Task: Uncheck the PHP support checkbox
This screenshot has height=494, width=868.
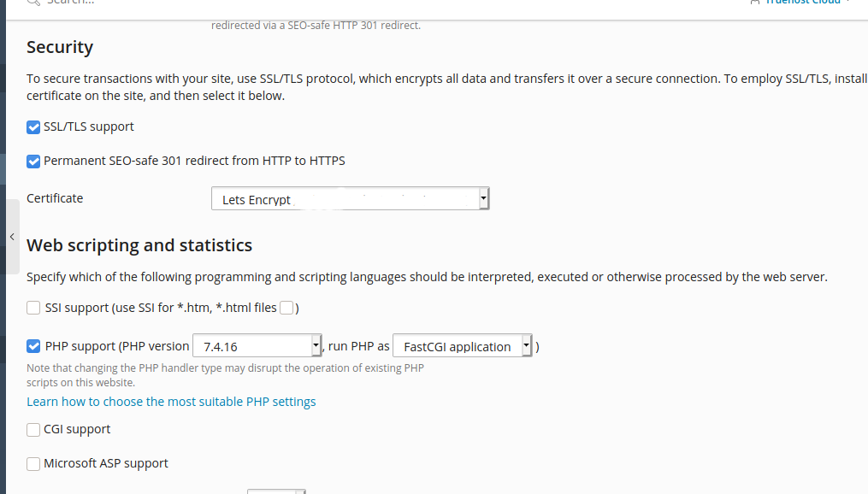Action: (x=33, y=346)
